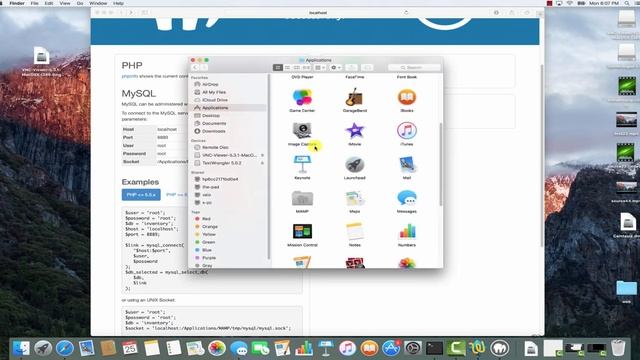Click Safari icon in the Dock
Viewport: 640px width, 360px height.
pyautogui.click(x=64, y=348)
